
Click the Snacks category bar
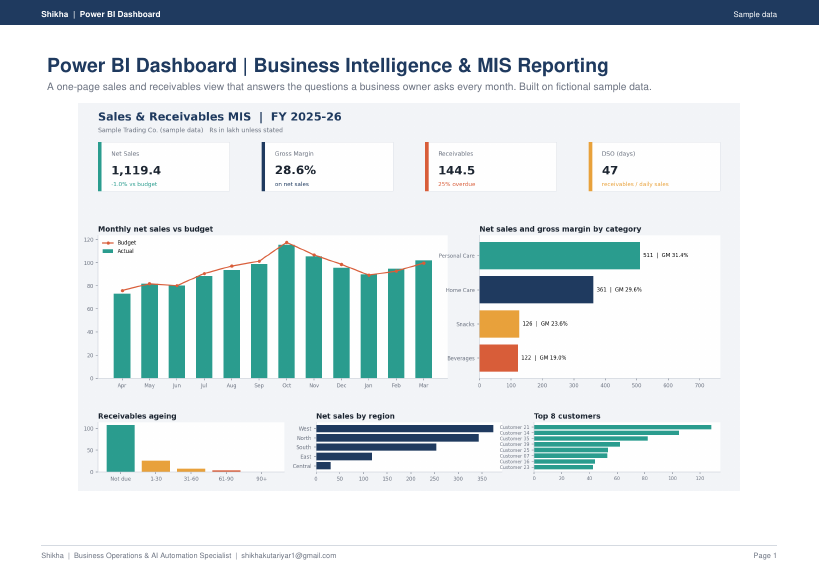coord(499,324)
